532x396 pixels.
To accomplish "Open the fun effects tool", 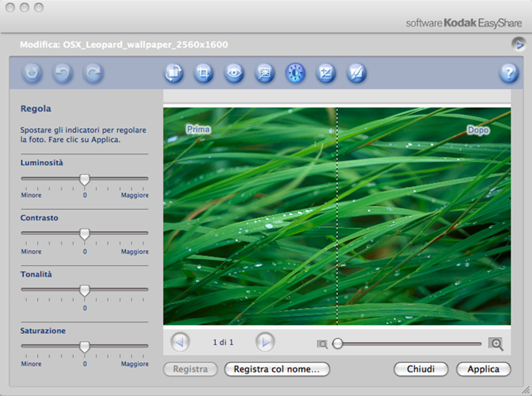I will click(x=356, y=73).
